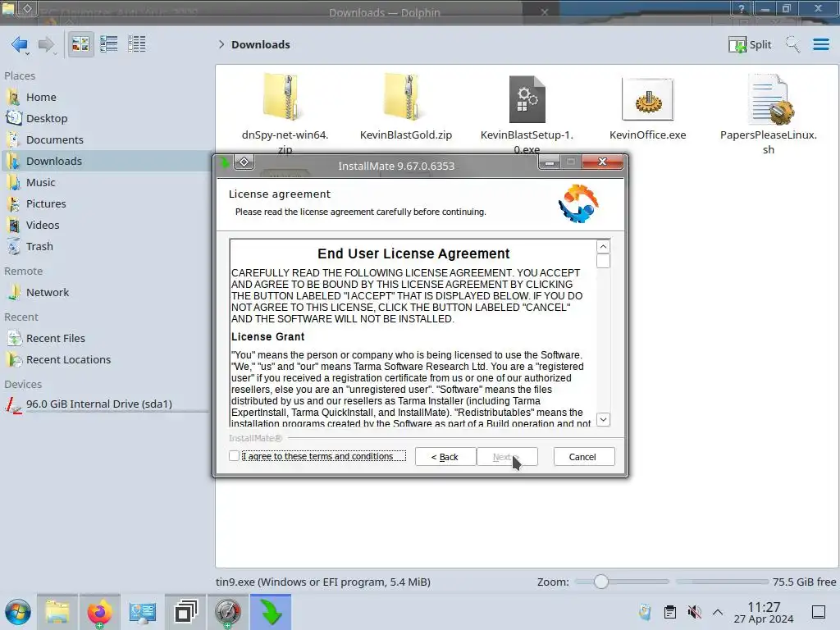Minimize the InstallMate window
This screenshot has height=630, width=840.
(549, 162)
